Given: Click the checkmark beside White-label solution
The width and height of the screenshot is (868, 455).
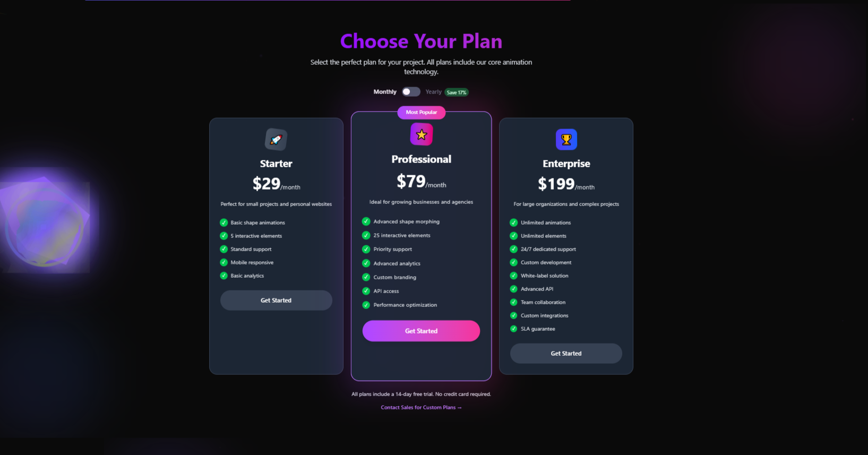Looking at the screenshot, I should pyautogui.click(x=513, y=276).
